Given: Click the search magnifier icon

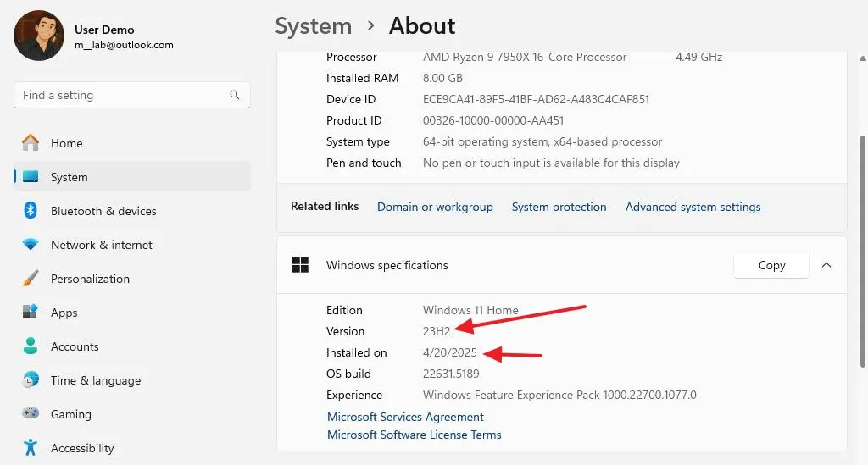Looking at the screenshot, I should 235,95.
